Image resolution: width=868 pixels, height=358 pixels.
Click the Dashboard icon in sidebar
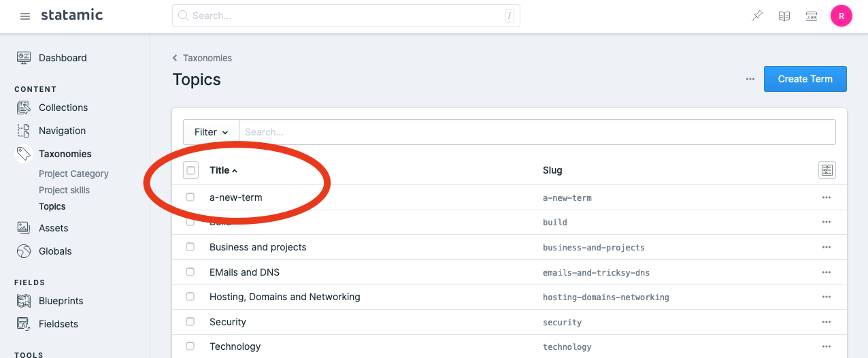click(x=24, y=58)
